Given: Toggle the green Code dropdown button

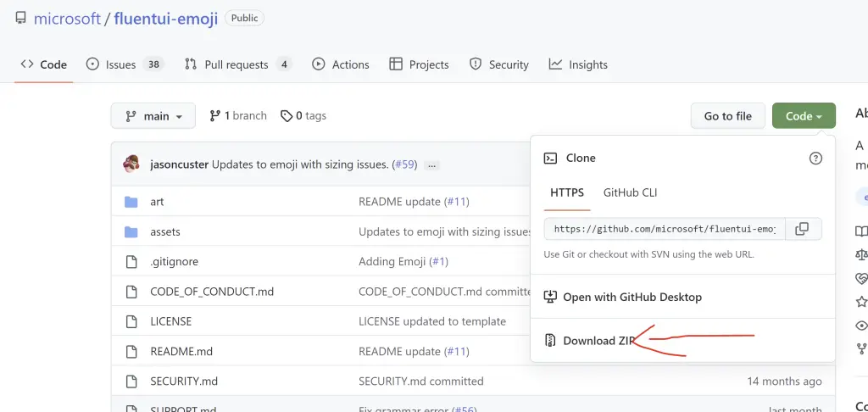Looking at the screenshot, I should (x=804, y=116).
